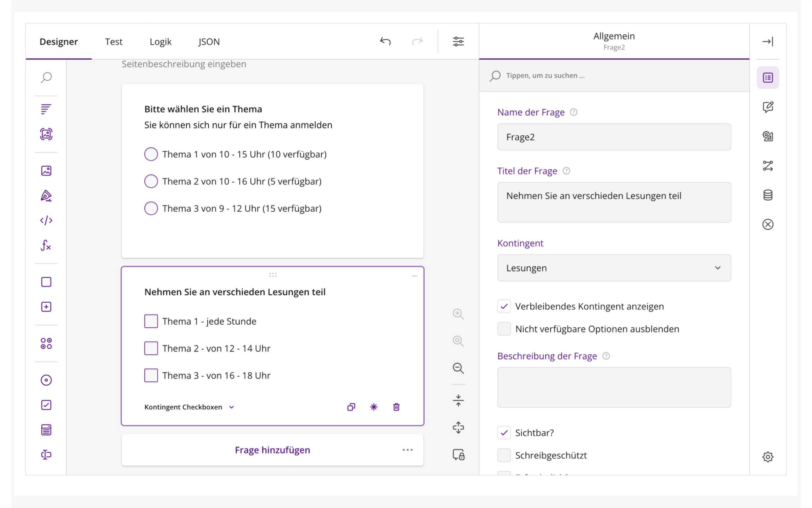Select the text input toolbox icon
Viewport: 812px width, 508px height.
click(46, 455)
